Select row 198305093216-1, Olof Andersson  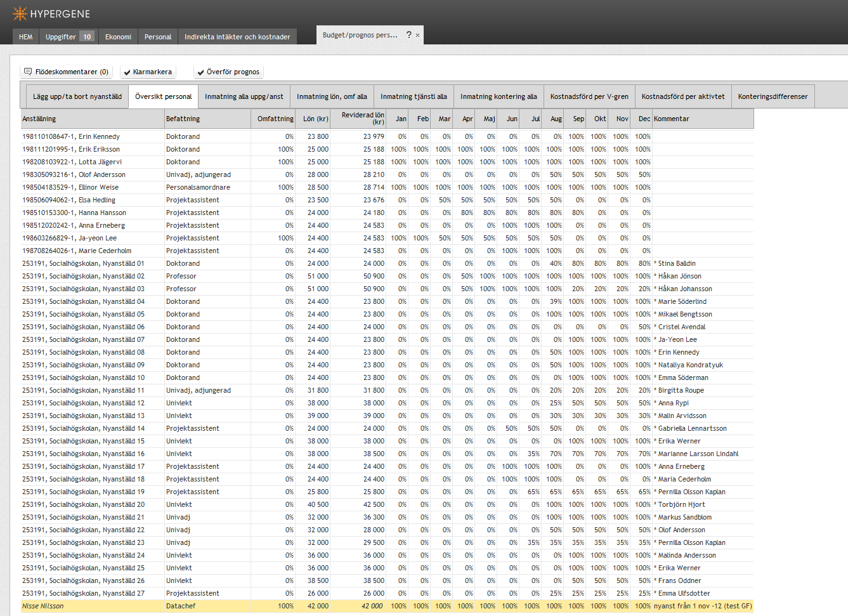coord(387,174)
